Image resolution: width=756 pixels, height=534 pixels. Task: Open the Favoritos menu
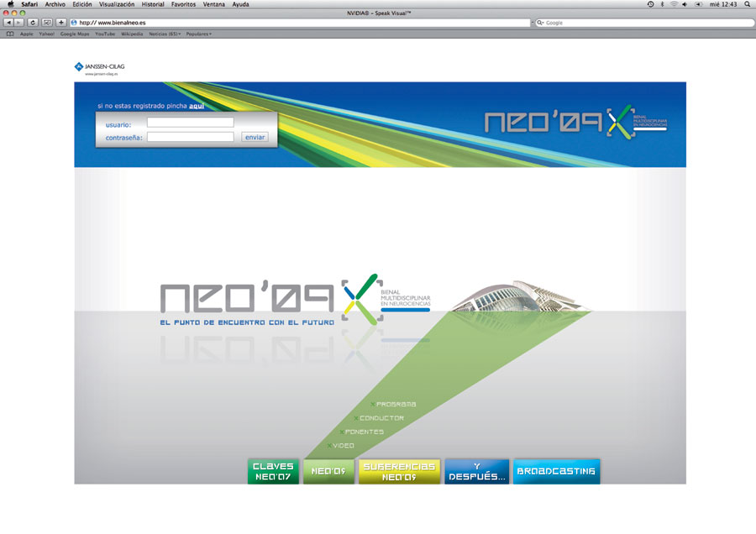[183, 4]
